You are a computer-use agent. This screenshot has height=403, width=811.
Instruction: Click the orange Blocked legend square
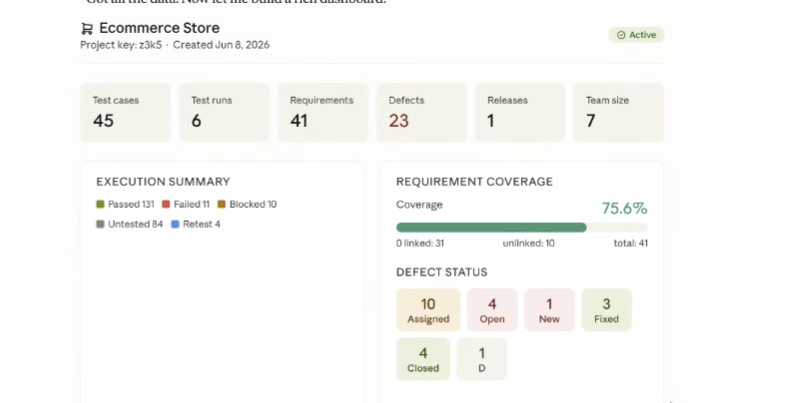(221, 204)
